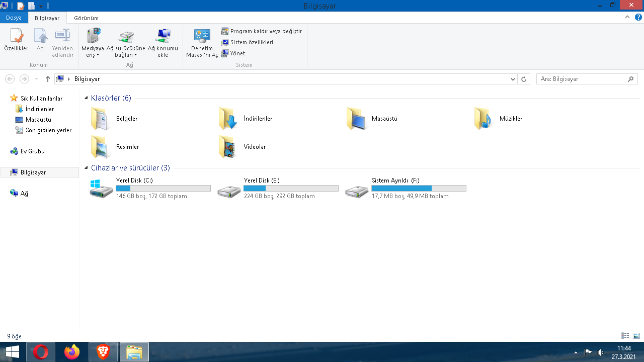Select Sistem Ayrıldı (F:) drive icon
The width and height of the screenshot is (644, 362).
tap(357, 191)
